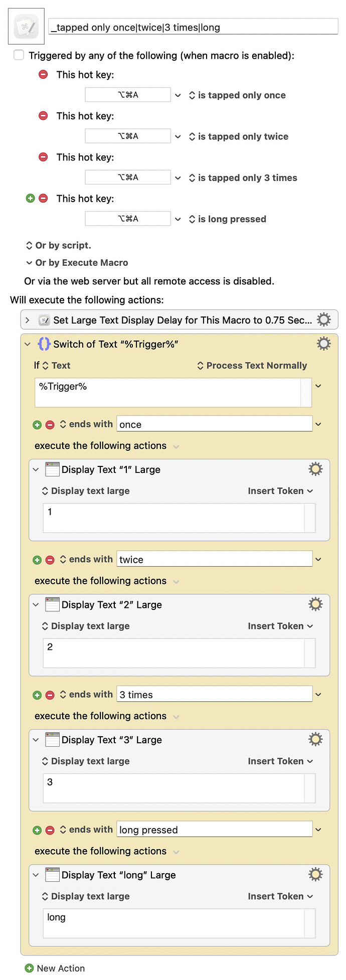Viewport: 346px width, 980px height.
Task: Open the "Process Text Normally" dropdown
Action: 252,366
